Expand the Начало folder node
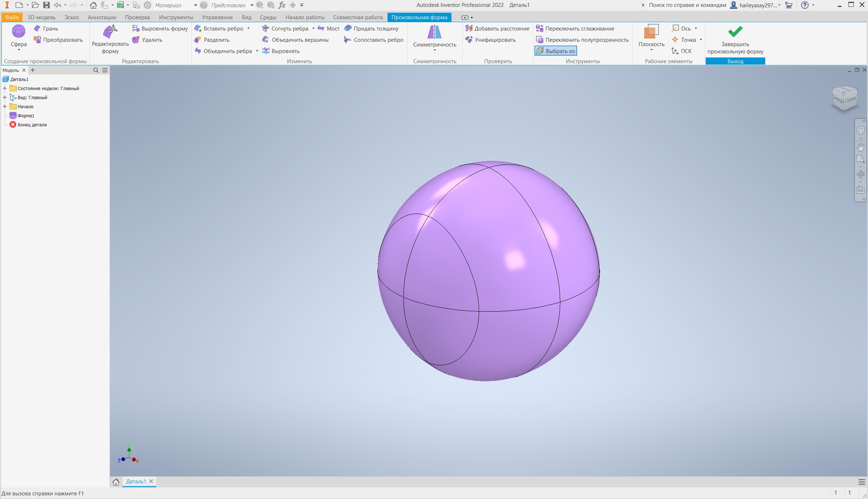This screenshot has width=868, height=499. tap(5, 106)
